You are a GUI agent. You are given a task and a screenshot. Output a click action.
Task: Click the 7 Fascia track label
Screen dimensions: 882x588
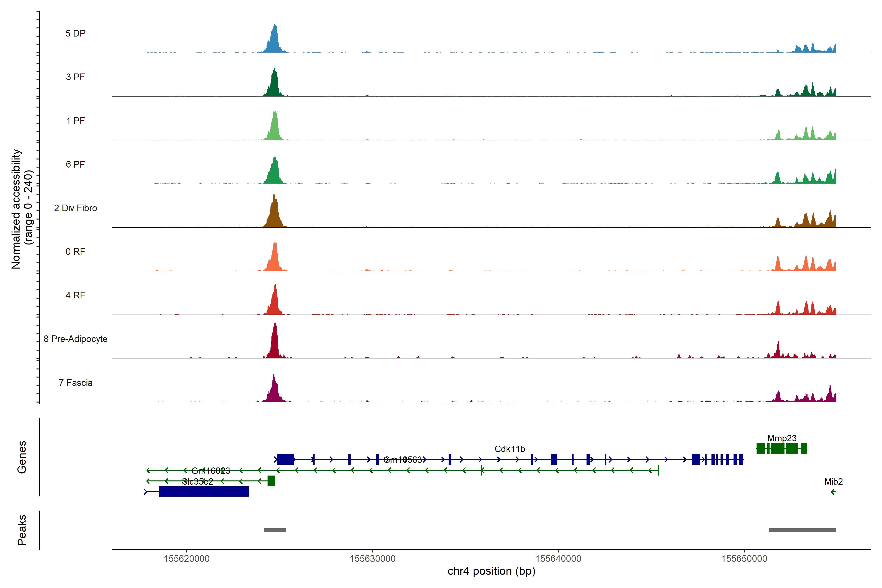(75, 383)
